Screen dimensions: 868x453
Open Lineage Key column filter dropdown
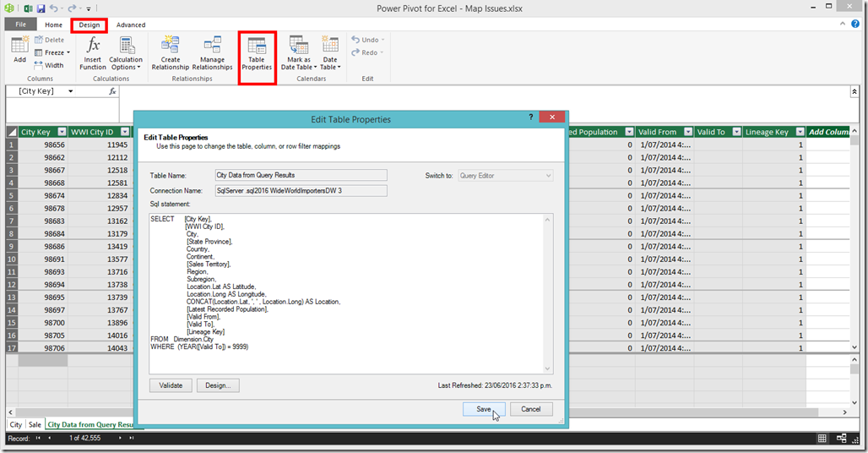tap(800, 132)
